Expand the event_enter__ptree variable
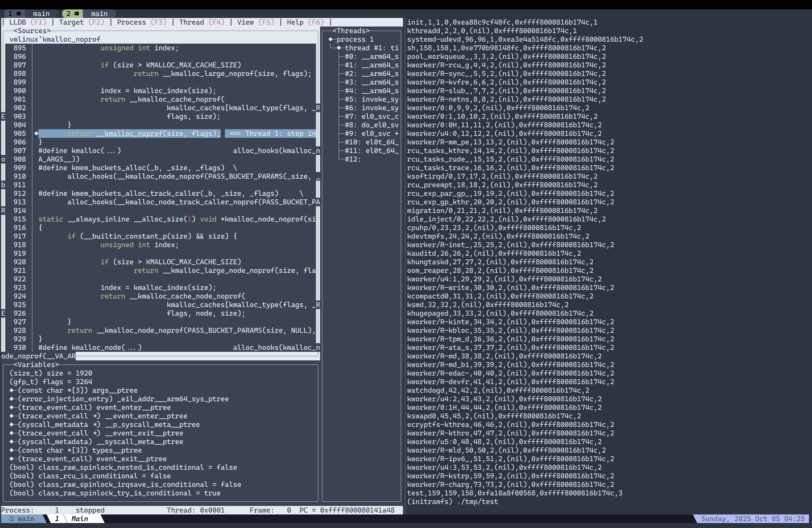Image resolution: width=812 pixels, height=528 pixels. [12, 407]
